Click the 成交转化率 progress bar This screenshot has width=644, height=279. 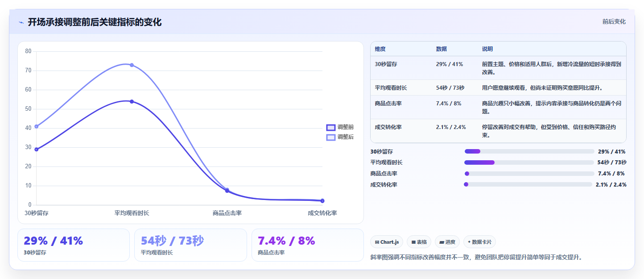[528, 184]
